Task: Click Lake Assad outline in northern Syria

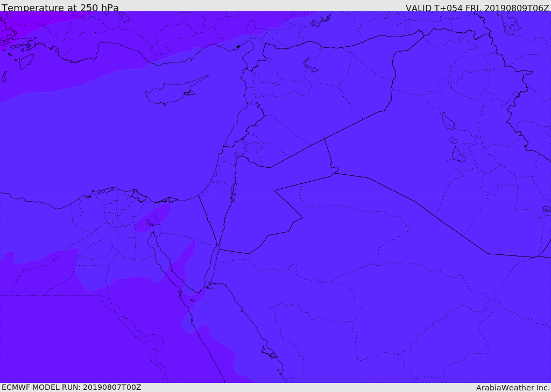Action: click(310, 65)
